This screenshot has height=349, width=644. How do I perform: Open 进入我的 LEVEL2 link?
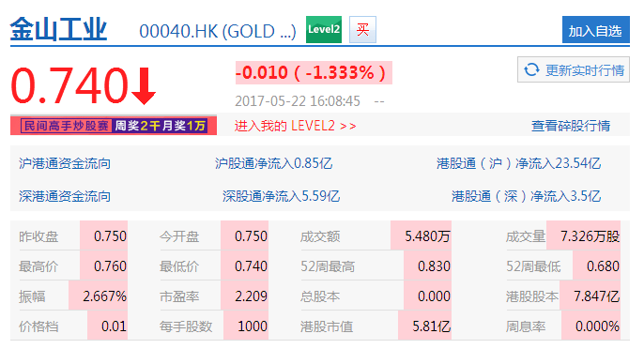click(296, 126)
